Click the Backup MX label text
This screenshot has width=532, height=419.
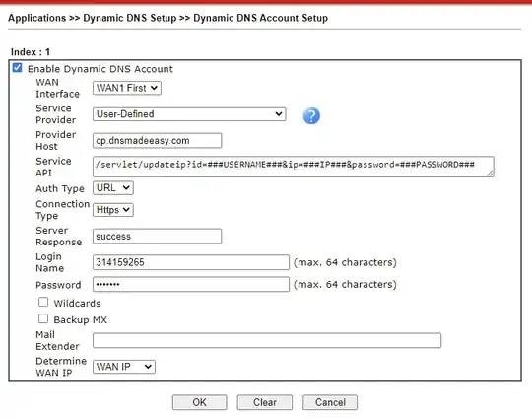(81, 319)
